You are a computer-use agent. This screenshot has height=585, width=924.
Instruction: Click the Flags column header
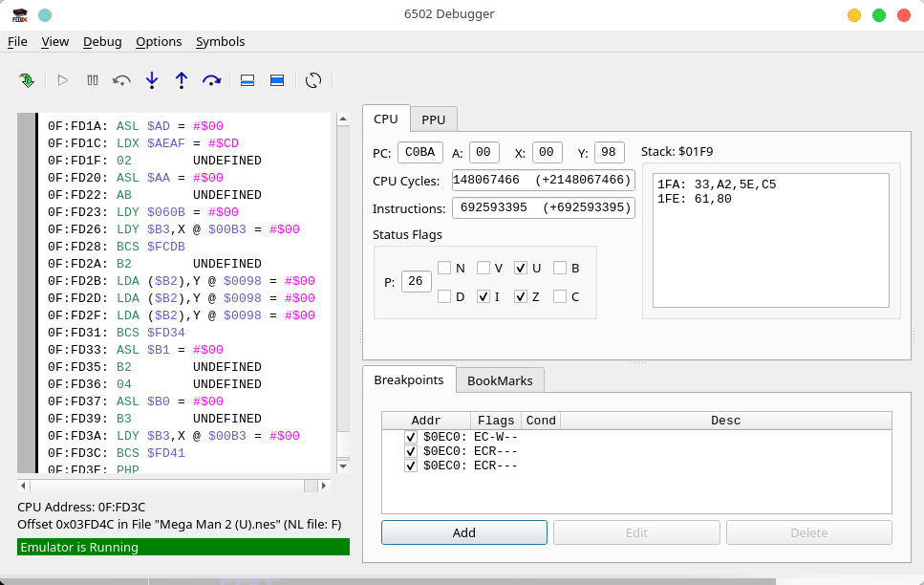tap(496, 421)
